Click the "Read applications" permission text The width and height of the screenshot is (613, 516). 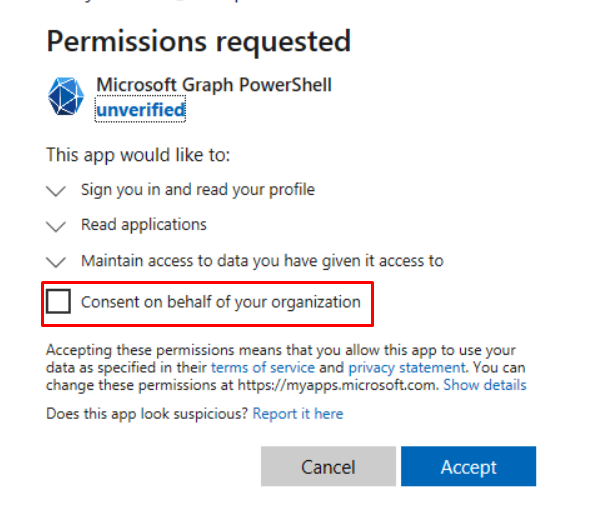[x=144, y=224]
